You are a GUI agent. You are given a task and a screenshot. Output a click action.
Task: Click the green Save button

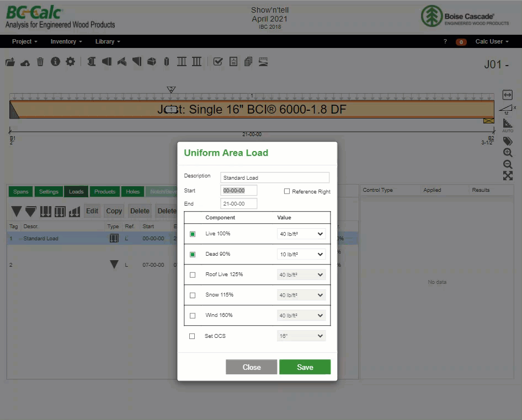pyautogui.click(x=305, y=367)
